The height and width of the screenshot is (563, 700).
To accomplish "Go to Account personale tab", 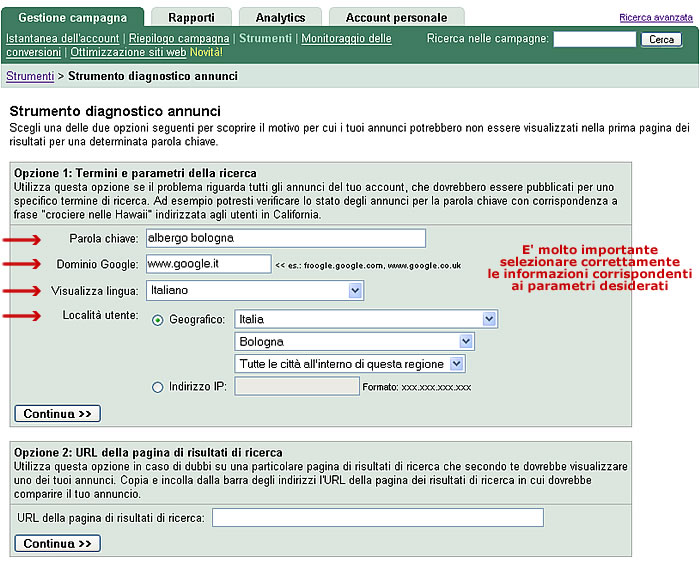I will (396, 17).
